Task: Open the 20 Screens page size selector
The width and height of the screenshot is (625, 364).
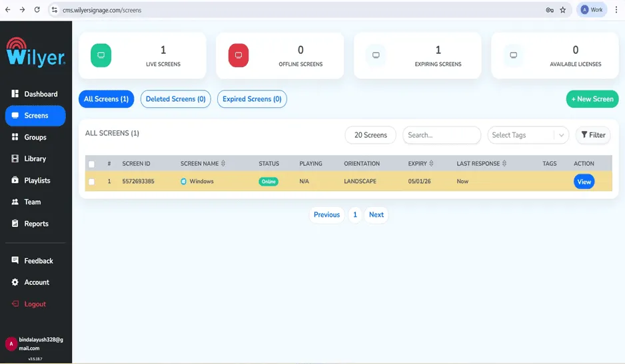Action: click(x=370, y=135)
